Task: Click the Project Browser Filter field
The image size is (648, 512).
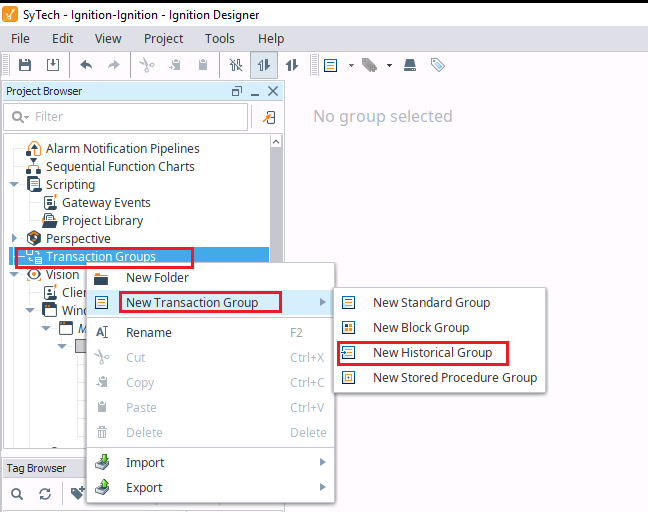Action: [126, 117]
